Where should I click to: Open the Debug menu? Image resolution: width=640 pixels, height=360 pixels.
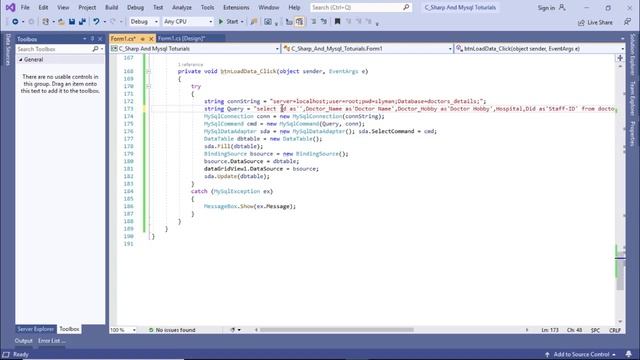(135, 7)
